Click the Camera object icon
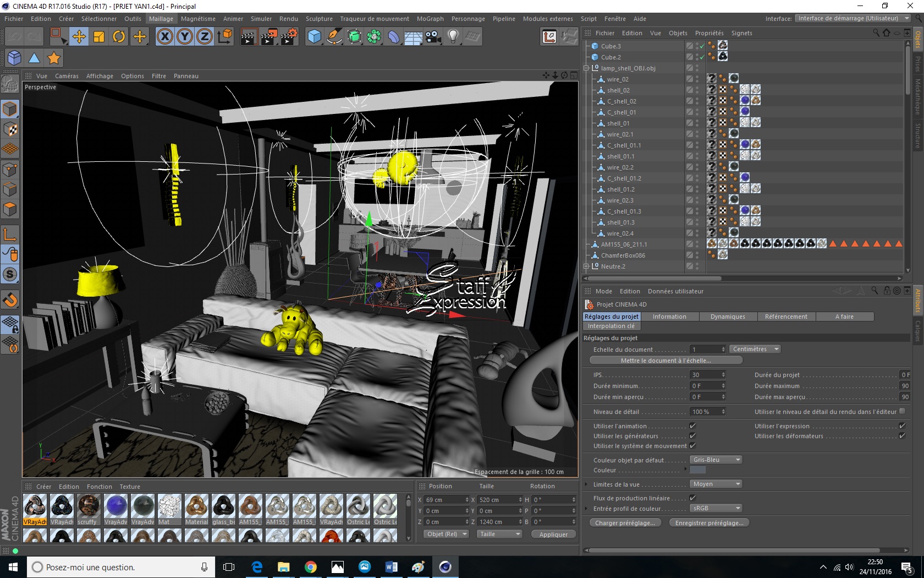This screenshot has height=578, width=924. click(x=433, y=37)
